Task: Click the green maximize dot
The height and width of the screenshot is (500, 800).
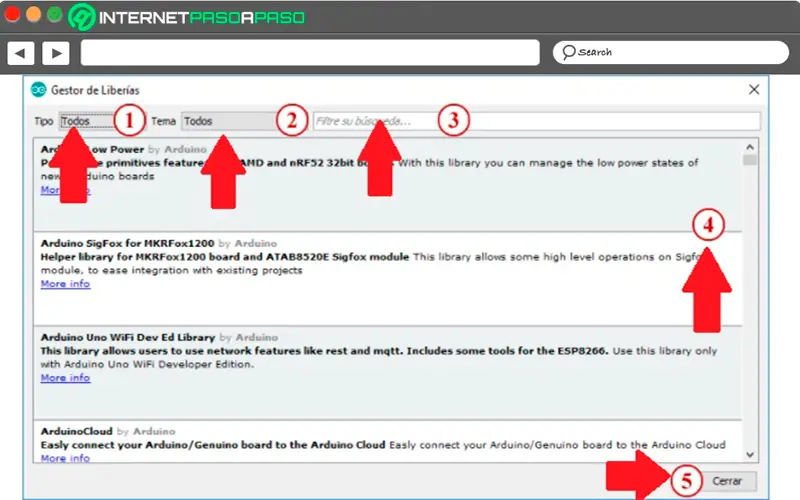Action: 55,14
